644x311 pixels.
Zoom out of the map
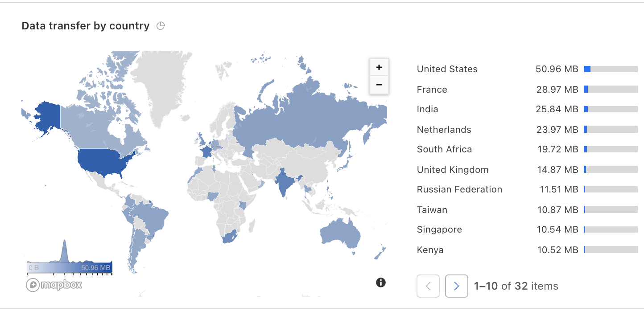pos(379,85)
